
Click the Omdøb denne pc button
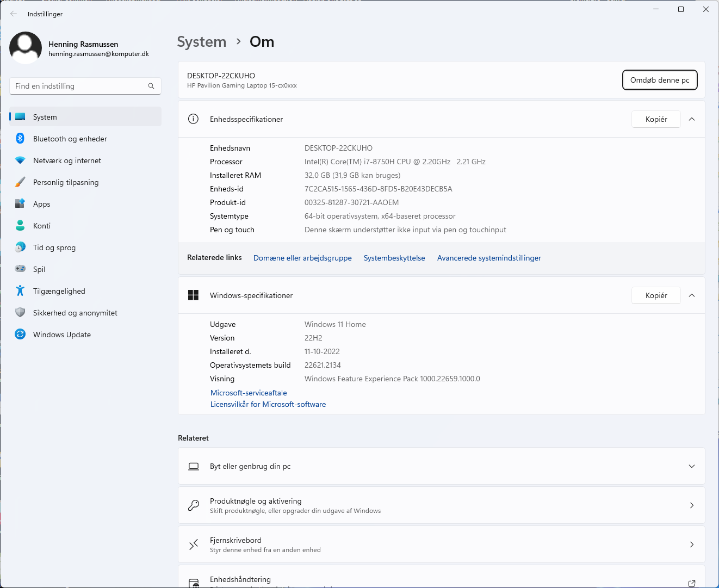[660, 79]
